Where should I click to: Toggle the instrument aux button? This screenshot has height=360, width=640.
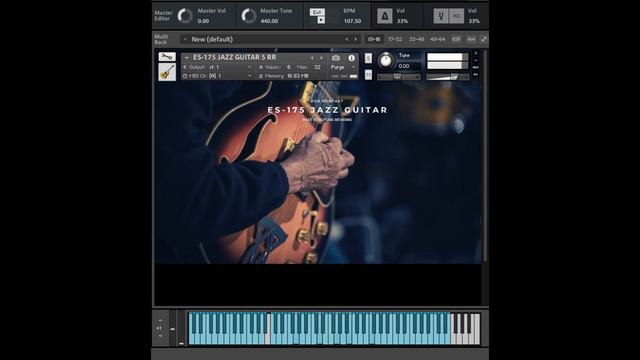476,67
